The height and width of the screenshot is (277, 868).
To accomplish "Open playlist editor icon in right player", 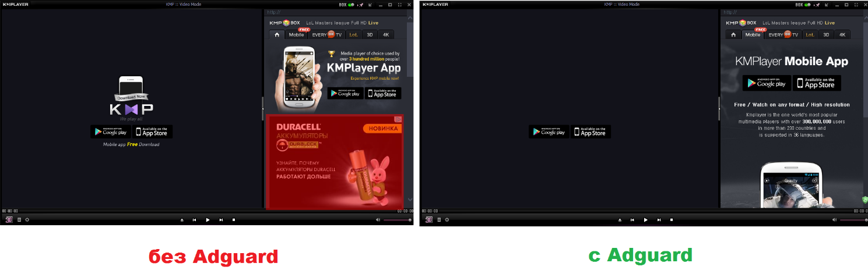I will point(439,219).
